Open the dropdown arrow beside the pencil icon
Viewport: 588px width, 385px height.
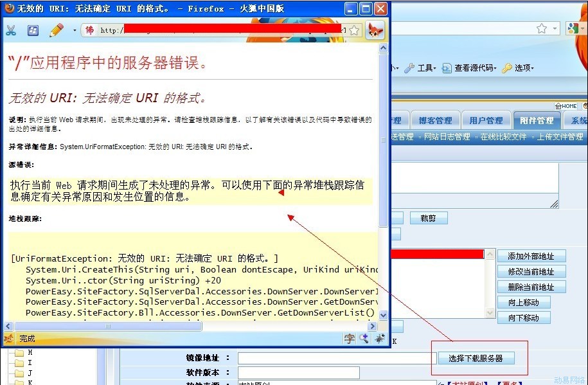(x=75, y=30)
